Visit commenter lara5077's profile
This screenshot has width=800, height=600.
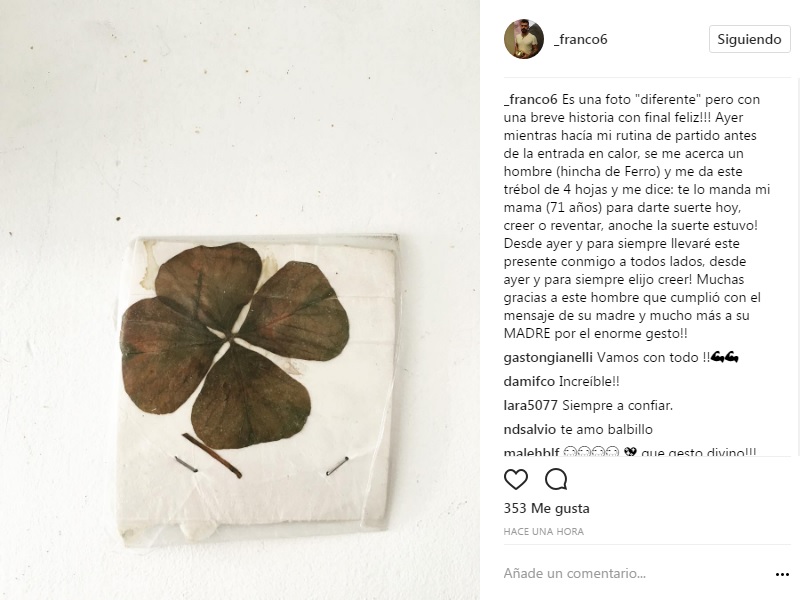531,405
